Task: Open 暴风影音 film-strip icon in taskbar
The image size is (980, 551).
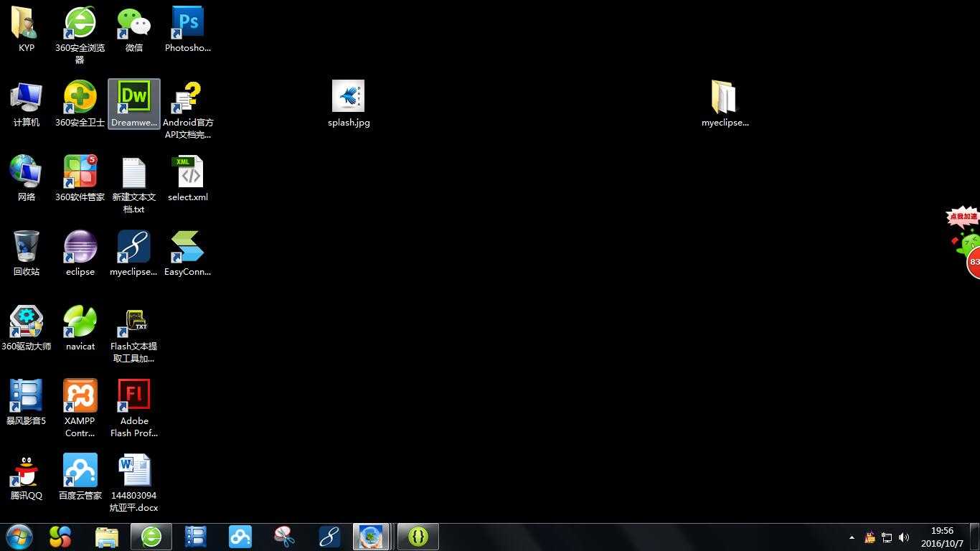Action: 195,537
